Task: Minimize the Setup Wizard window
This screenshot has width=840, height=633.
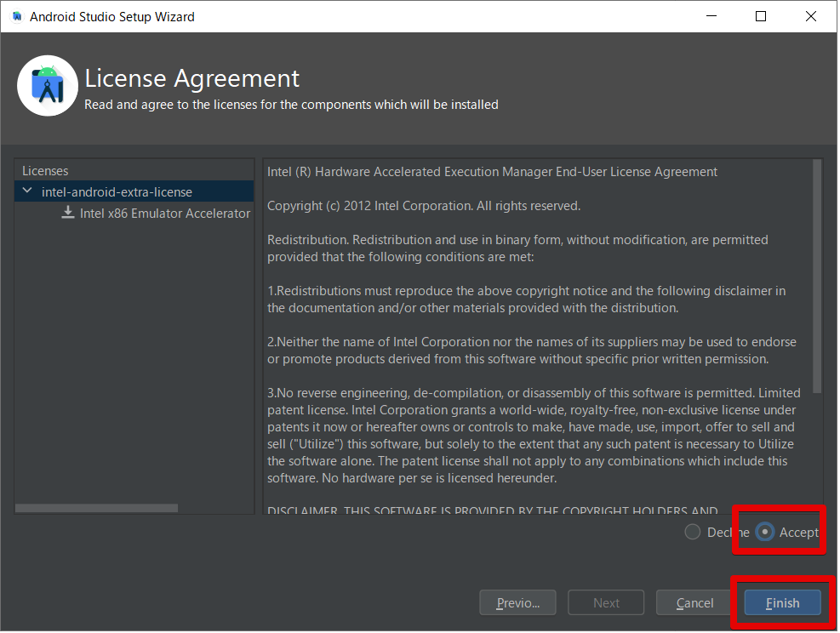Action: pyautogui.click(x=711, y=16)
